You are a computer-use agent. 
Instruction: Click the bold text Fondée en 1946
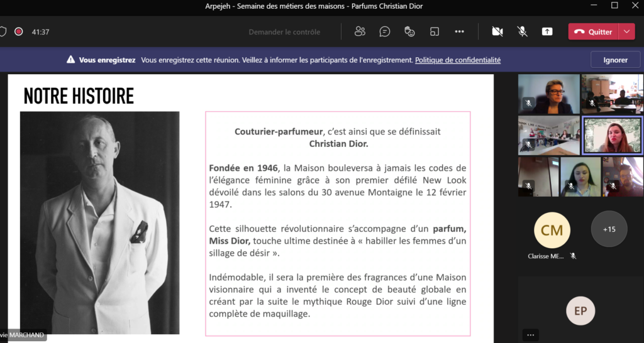click(x=243, y=168)
